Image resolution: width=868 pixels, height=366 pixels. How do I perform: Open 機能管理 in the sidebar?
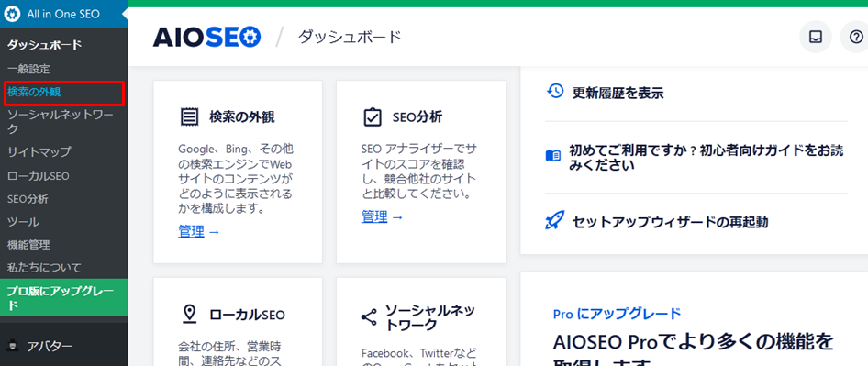click(x=28, y=244)
